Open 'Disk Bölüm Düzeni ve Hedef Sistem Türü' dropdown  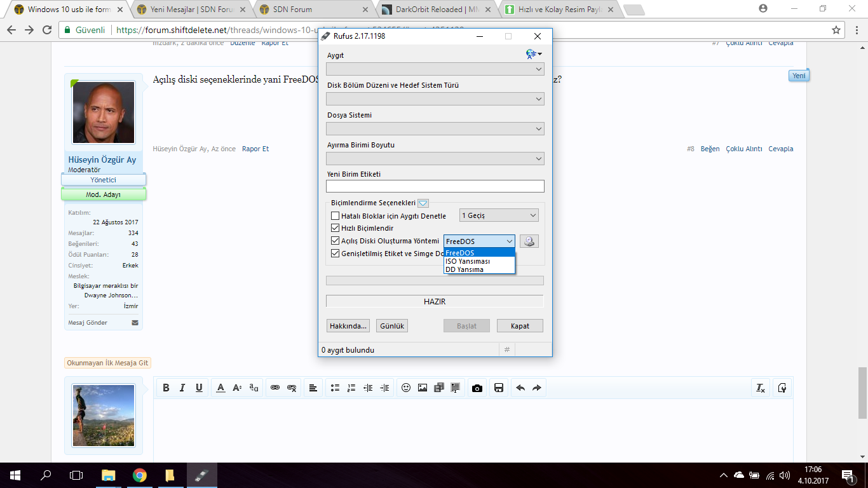[x=435, y=99]
